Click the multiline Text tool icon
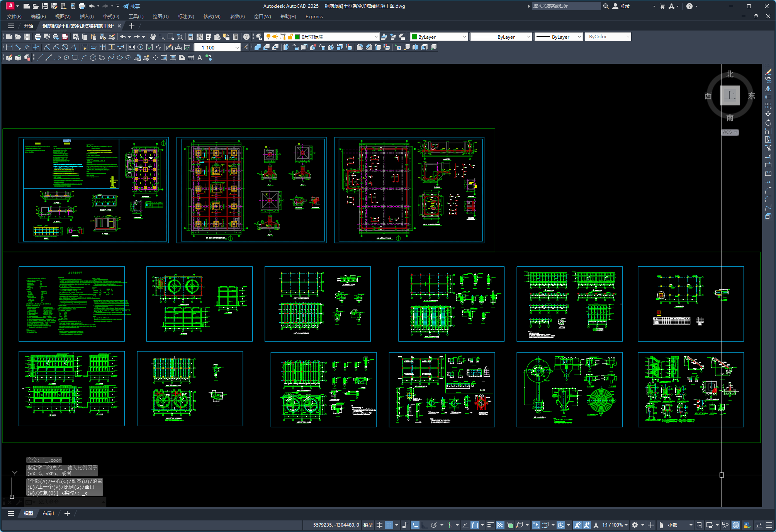Viewport: 776px width, 532px height. pos(200,58)
